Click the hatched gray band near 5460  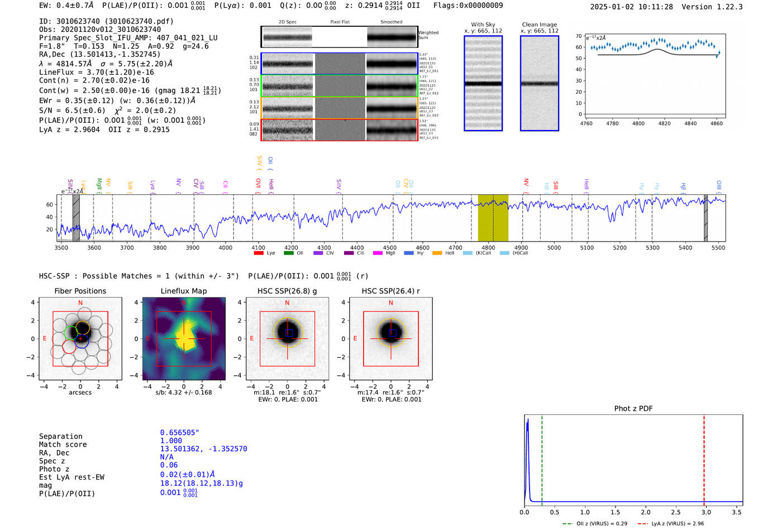pos(705,218)
